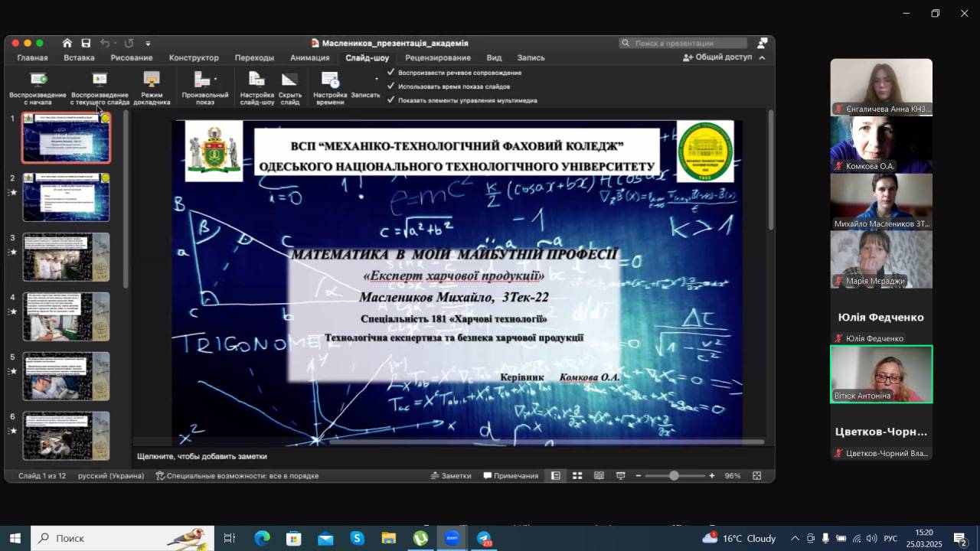Viewport: 980px width, 551px height.
Task: Redo action circular arrow
Action: [129, 43]
